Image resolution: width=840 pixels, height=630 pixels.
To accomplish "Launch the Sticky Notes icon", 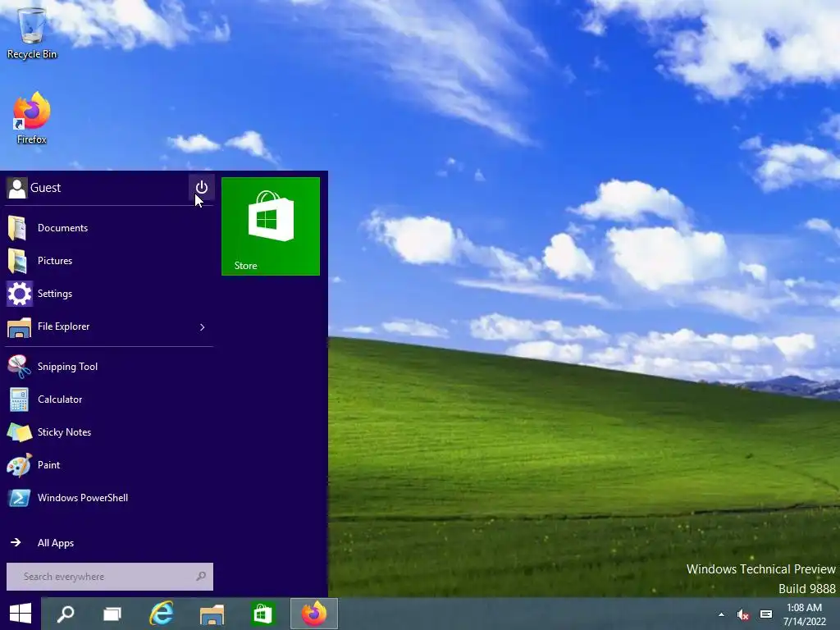I will [20, 432].
